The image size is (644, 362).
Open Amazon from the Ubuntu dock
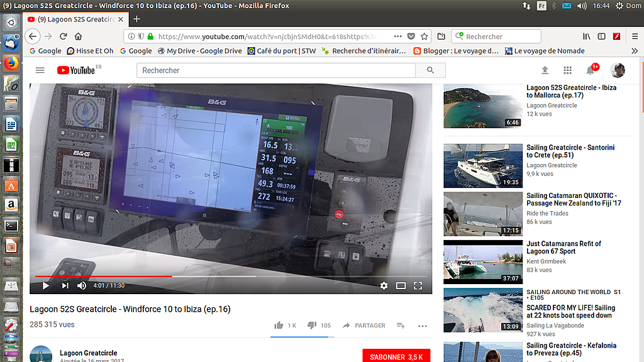(11, 205)
